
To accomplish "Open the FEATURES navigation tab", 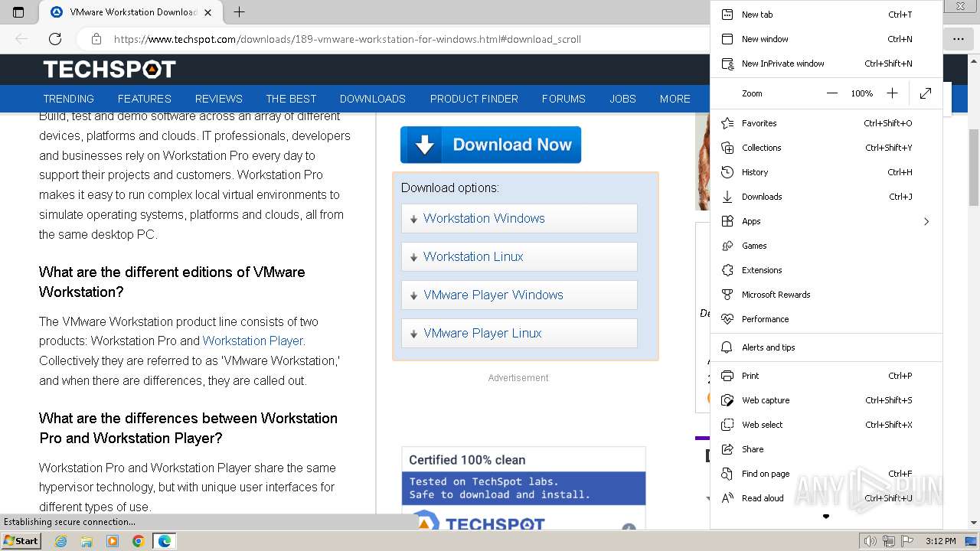I will (x=145, y=99).
